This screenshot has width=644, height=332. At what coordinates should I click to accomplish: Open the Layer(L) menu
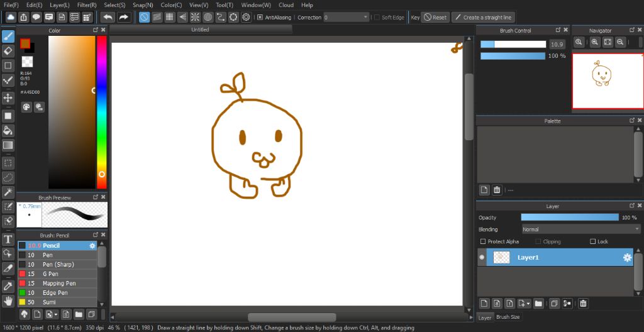point(60,5)
